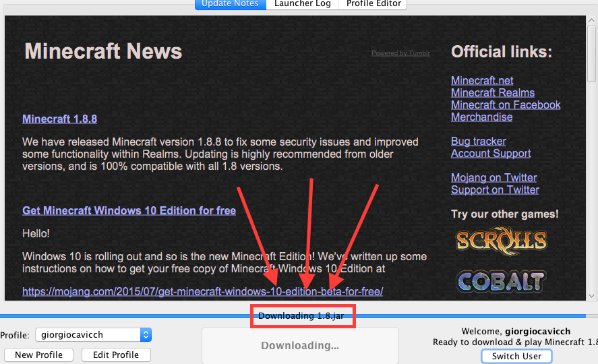
Task: Open the Account Support link
Action: [491, 154]
